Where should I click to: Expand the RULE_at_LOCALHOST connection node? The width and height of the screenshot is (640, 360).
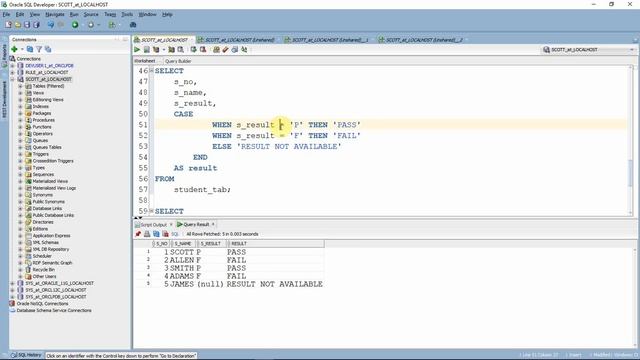pyautogui.click(x=13, y=72)
